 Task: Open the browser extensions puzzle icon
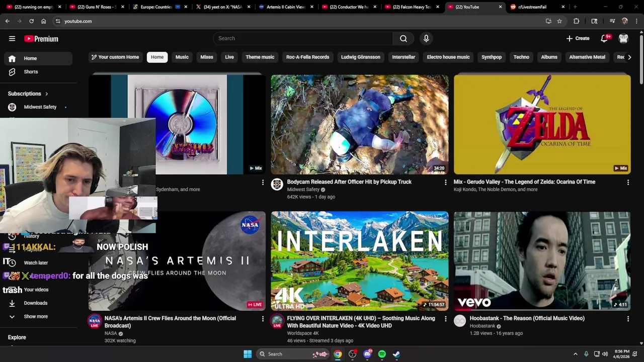pos(577,21)
